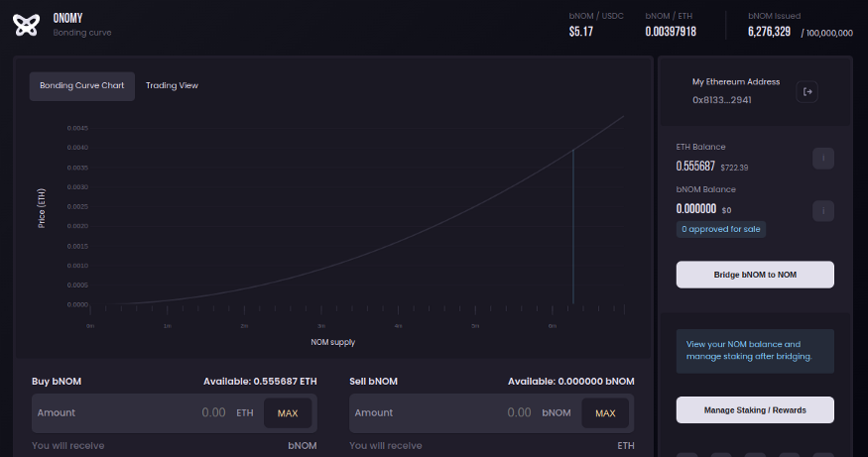Click MAX in the Sell bNOM field

click(x=605, y=413)
